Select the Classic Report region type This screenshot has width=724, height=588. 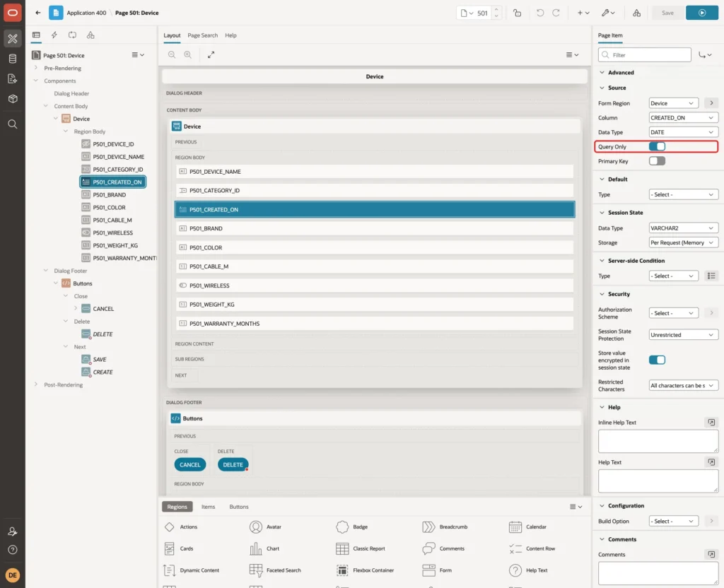[x=361, y=548]
